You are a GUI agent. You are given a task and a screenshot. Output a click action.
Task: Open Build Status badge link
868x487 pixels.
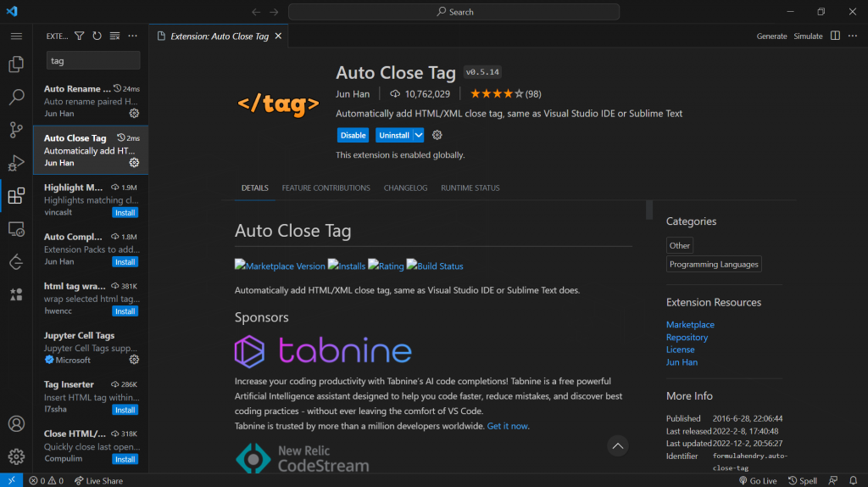tap(435, 266)
